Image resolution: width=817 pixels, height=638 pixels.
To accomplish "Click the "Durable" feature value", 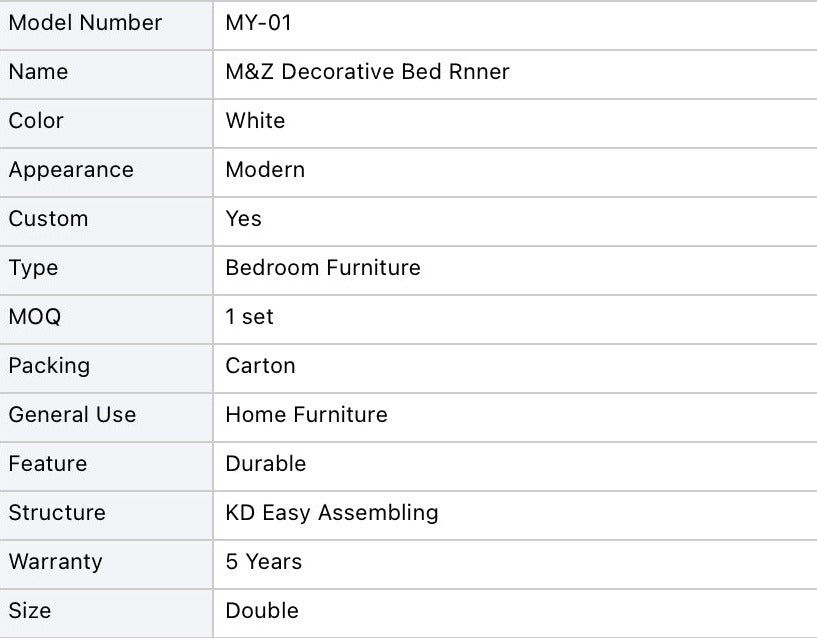I will [265, 464].
